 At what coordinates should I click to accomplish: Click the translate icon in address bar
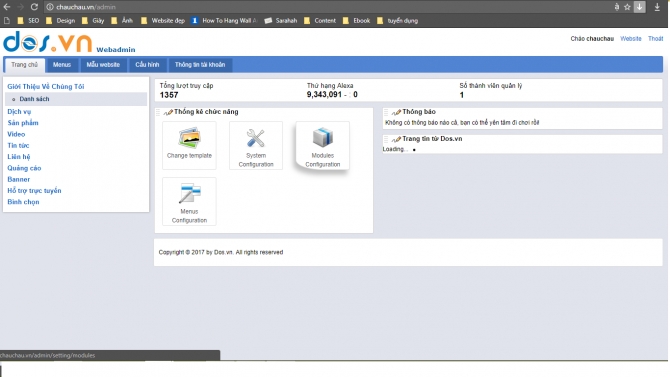point(617,7)
